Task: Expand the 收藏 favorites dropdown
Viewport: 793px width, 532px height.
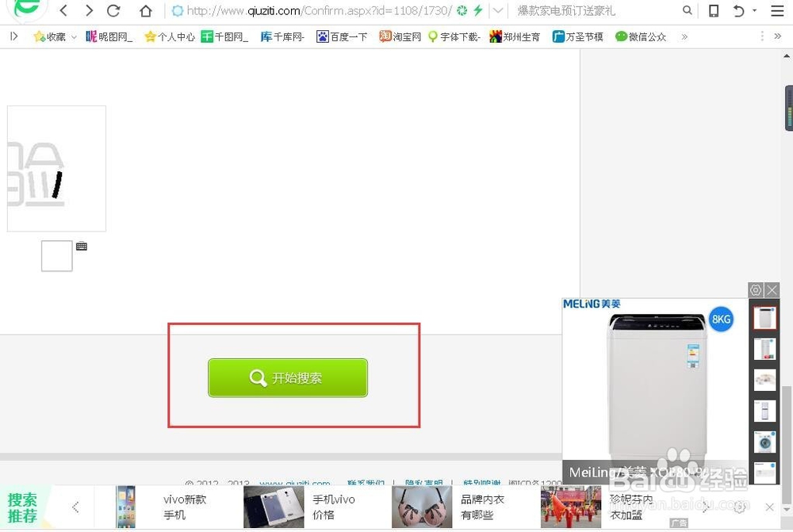Action: [x=74, y=36]
